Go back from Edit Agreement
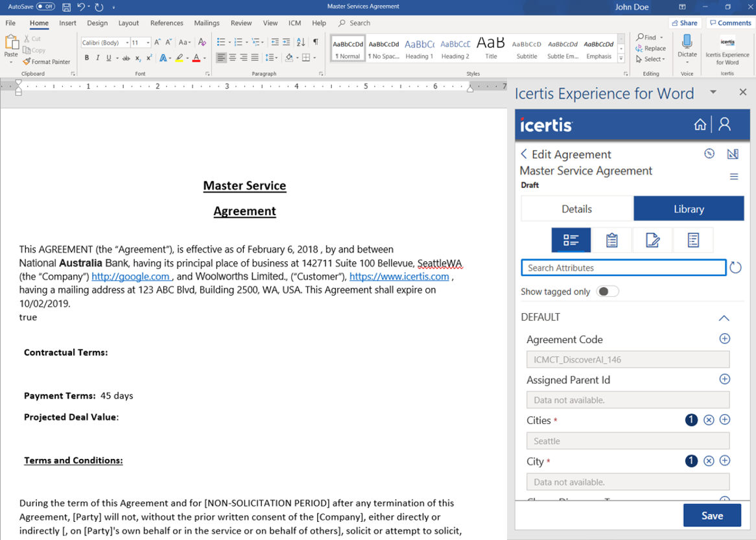Screen dimensions: 756x540 coord(524,154)
